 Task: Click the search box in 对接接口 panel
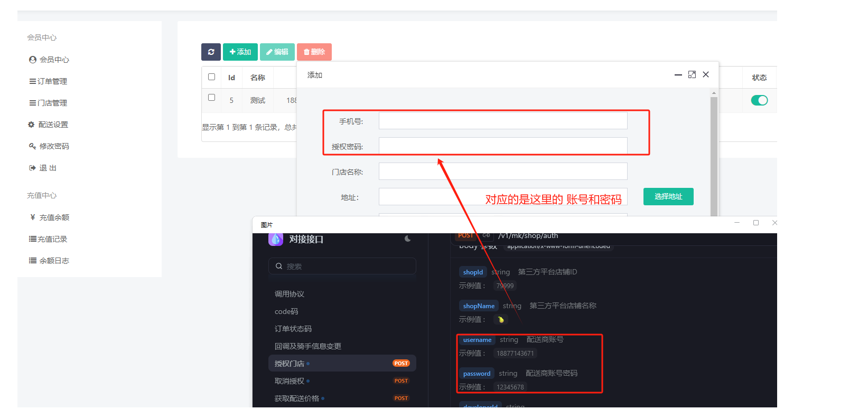[x=342, y=266]
